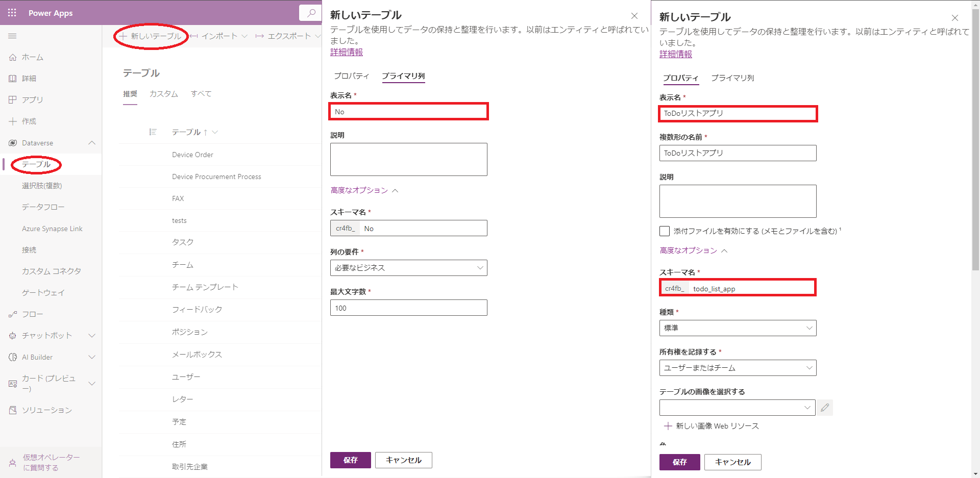Click the list view icon in table header
The height and width of the screenshot is (478, 980).
[x=153, y=132]
